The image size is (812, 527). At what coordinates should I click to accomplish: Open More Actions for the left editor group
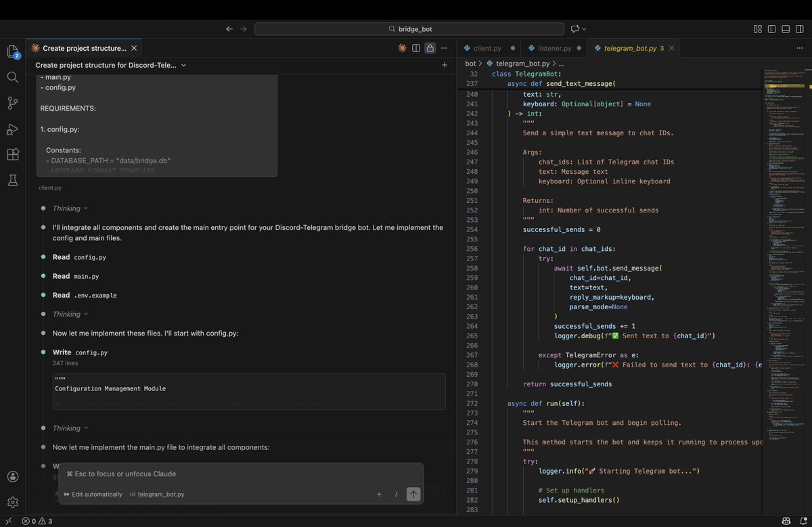(x=444, y=48)
